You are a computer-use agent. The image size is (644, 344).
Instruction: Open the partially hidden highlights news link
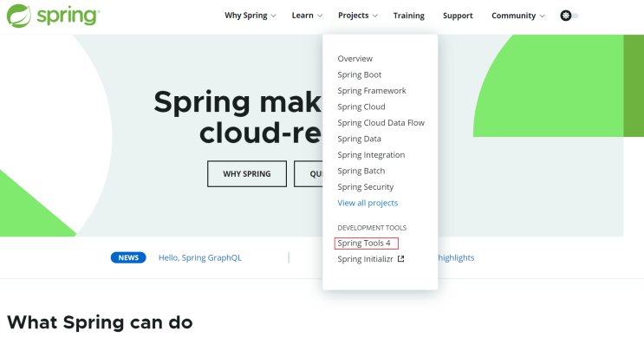tap(456, 257)
